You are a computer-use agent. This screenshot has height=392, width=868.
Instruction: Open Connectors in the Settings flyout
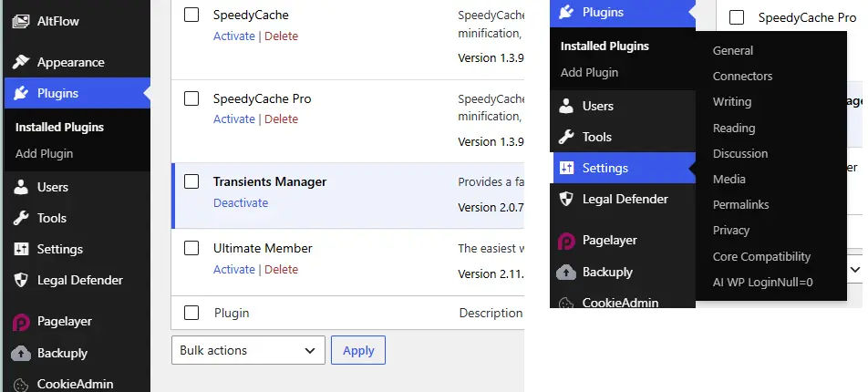coord(742,77)
